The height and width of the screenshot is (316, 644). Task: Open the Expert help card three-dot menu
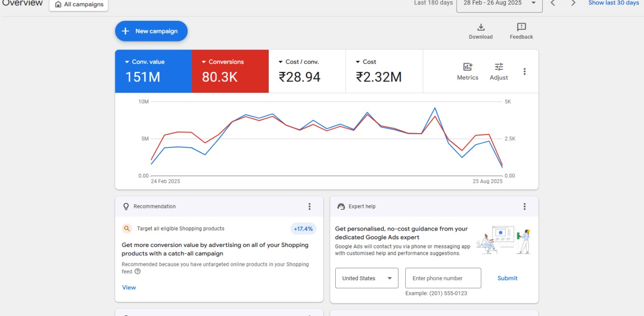point(524,206)
